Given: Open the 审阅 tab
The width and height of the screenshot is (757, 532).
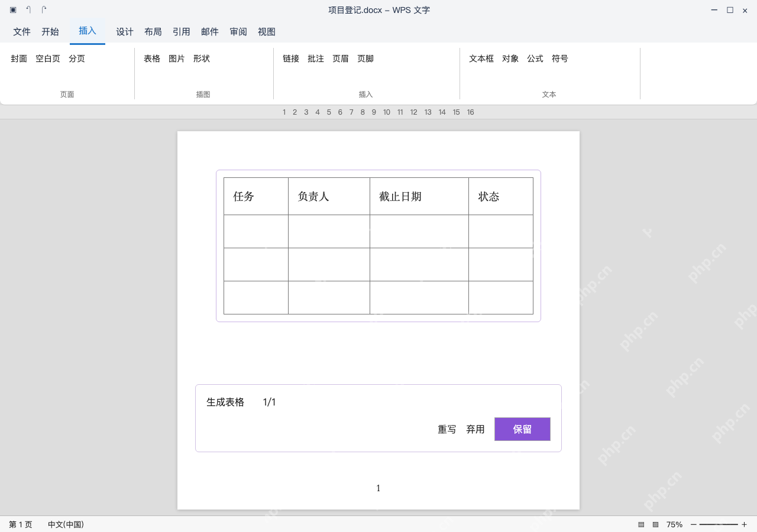Looking at the screenshot, I should (x=238, y=32).
